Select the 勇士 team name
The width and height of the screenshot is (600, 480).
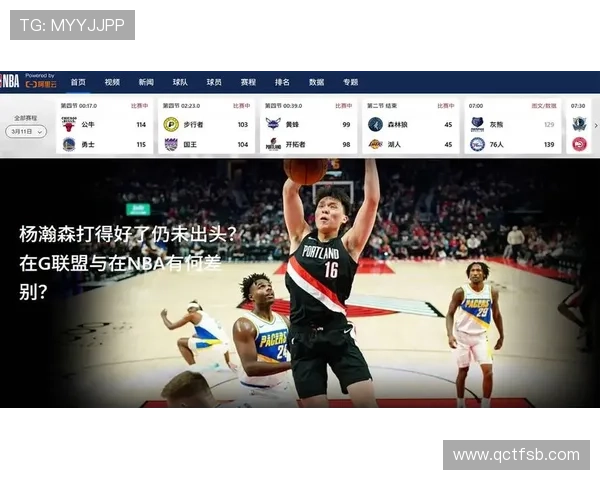pyautogui.click(x=88, y=145)
